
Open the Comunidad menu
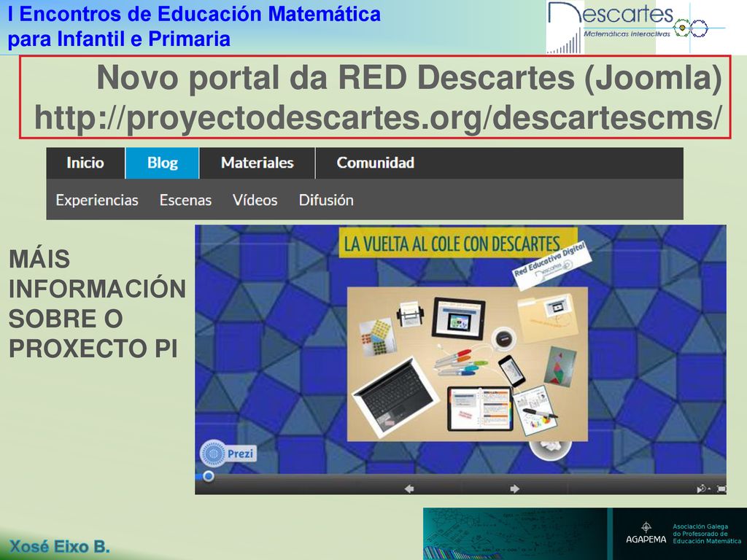(x=376, y=163)
